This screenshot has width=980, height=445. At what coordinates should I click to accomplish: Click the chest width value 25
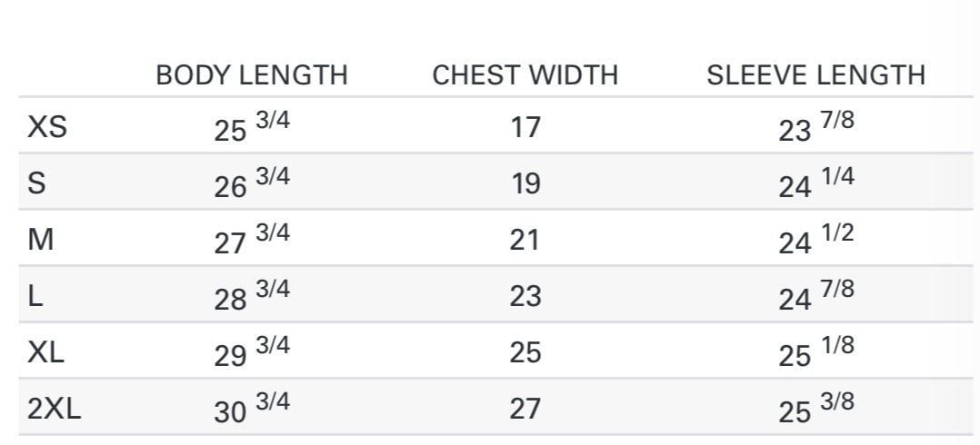coord(525,352)
